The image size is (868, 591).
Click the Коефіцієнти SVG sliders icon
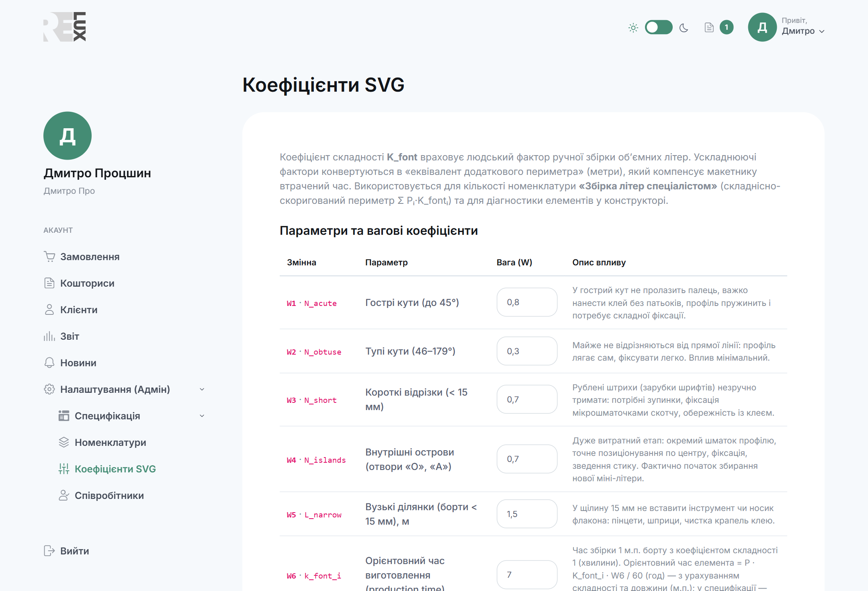(x=64, y=469)
